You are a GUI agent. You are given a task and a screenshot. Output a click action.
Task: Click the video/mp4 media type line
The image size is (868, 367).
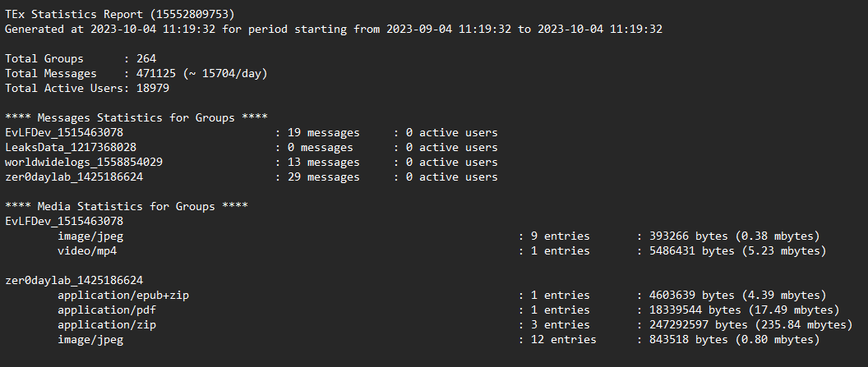tap(87, 251)
